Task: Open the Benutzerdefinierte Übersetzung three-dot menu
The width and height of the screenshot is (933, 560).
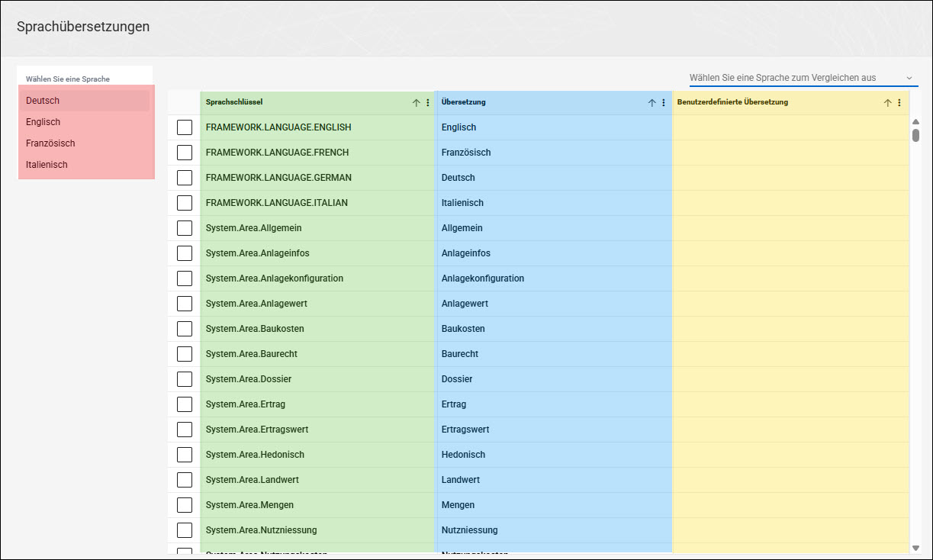Action: 899,103
